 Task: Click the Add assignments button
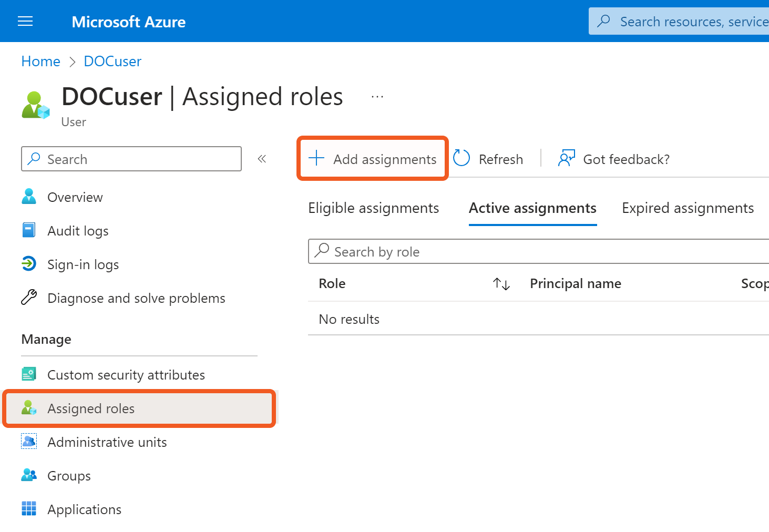click(x=373, y=158)
